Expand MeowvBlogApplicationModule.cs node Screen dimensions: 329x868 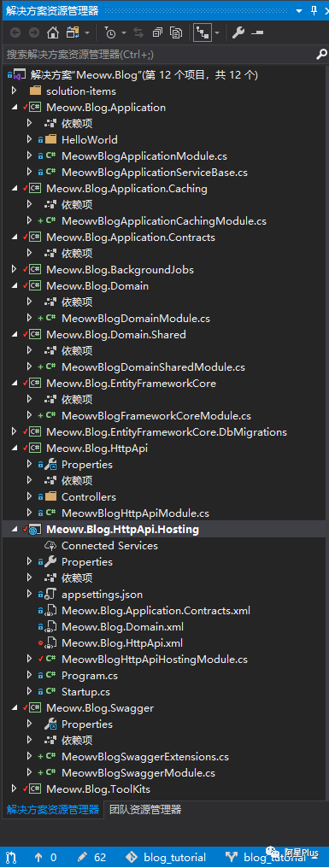pyautogui.click(x=30, y=155)
